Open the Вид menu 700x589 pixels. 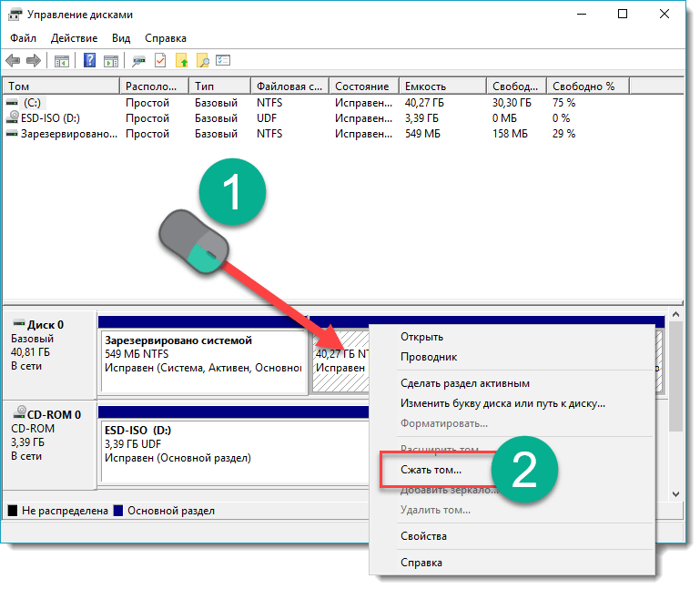pyautogui.click(x=121, y=38)
